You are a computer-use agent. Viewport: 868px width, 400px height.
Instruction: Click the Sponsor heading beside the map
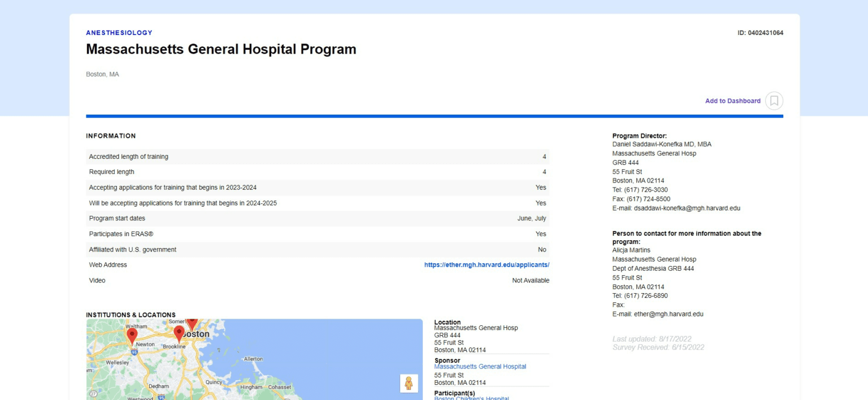click(x=447, y=360)
